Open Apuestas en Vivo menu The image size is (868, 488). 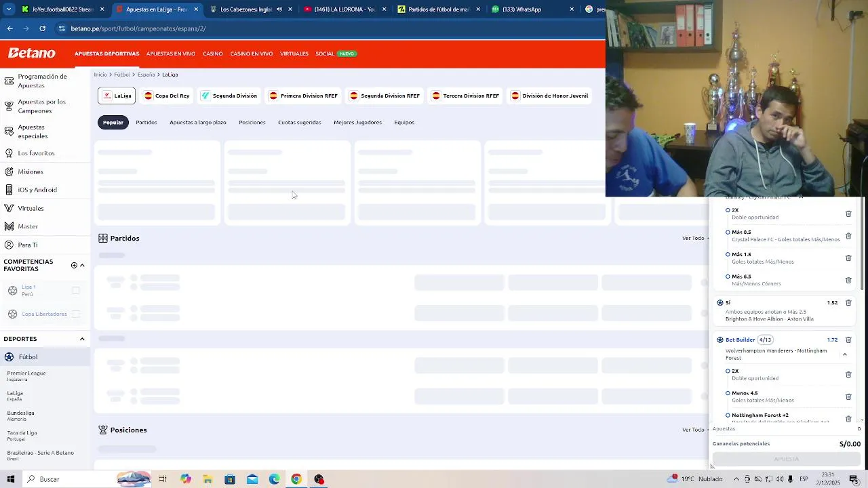171,54
